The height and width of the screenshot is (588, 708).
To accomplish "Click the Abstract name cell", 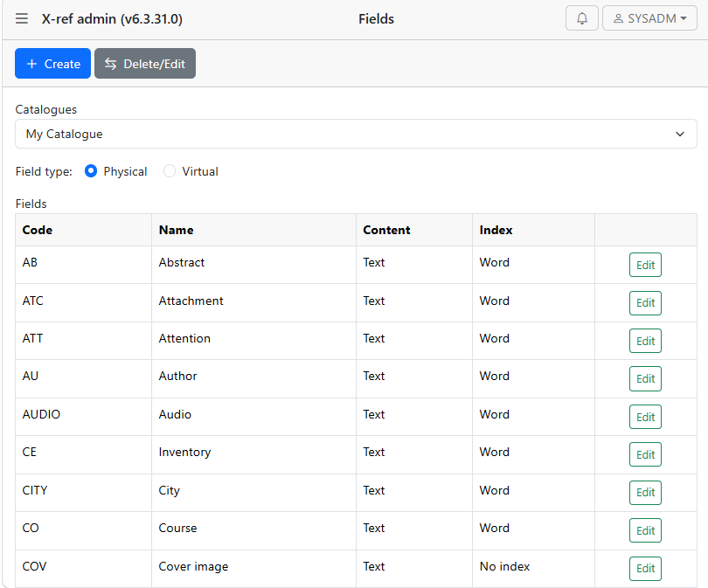I will pos(253,265).
